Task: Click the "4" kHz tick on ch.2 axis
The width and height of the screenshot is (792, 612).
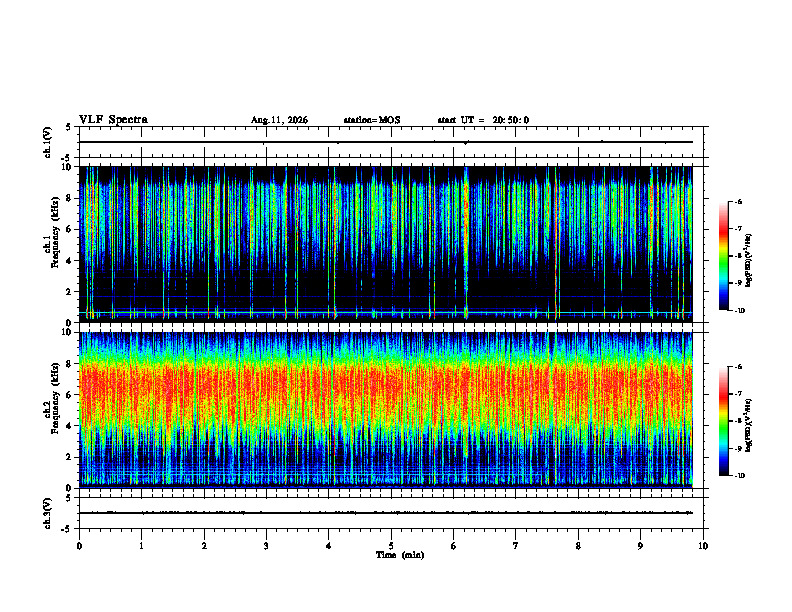Action: point(69,426)
